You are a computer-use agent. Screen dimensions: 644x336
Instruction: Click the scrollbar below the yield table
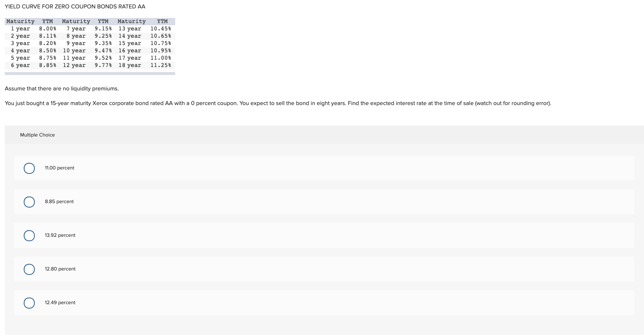(90, 73)
